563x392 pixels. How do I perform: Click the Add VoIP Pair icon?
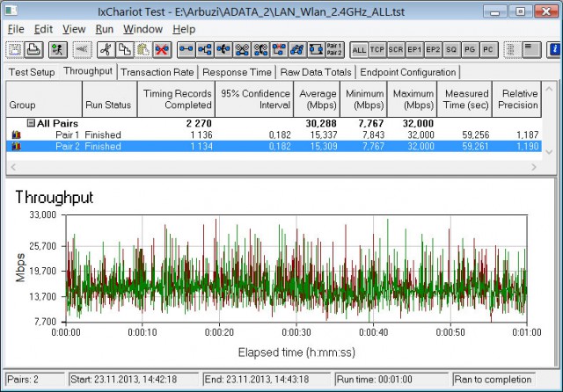[223, 50]
